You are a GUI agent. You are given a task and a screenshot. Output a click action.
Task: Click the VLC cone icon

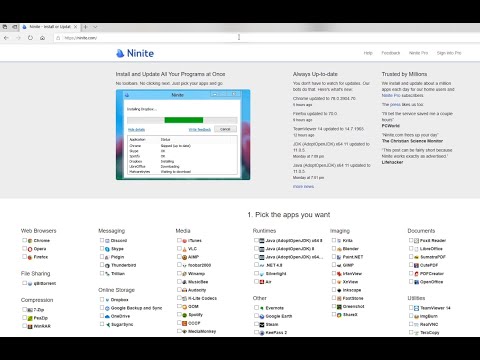(184, 249)
